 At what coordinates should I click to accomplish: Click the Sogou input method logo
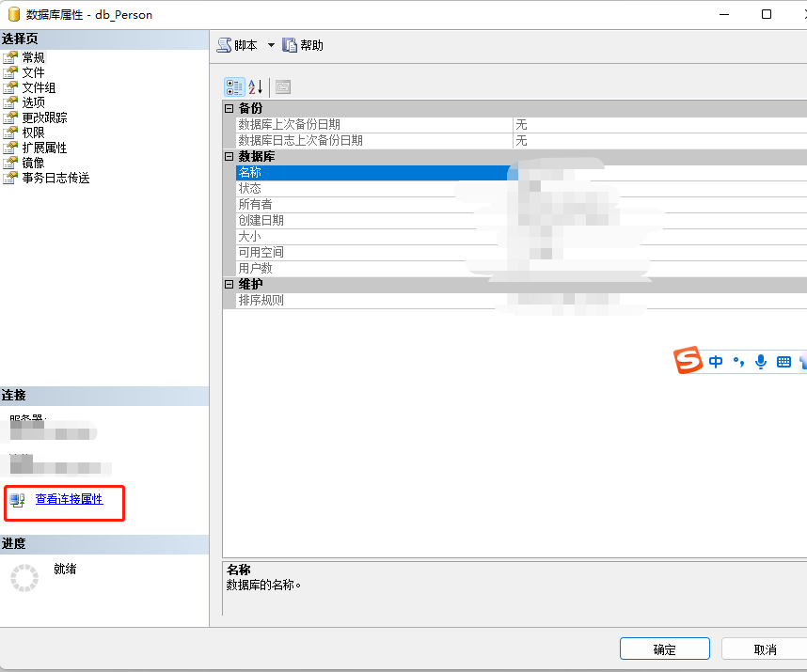tap(688, 360)
